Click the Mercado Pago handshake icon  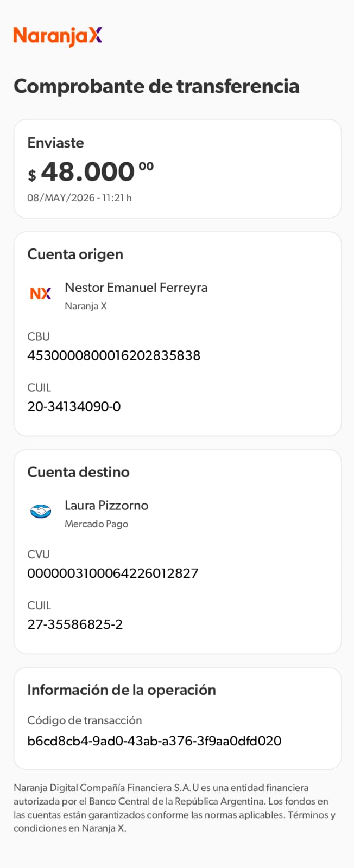[41, 511]
